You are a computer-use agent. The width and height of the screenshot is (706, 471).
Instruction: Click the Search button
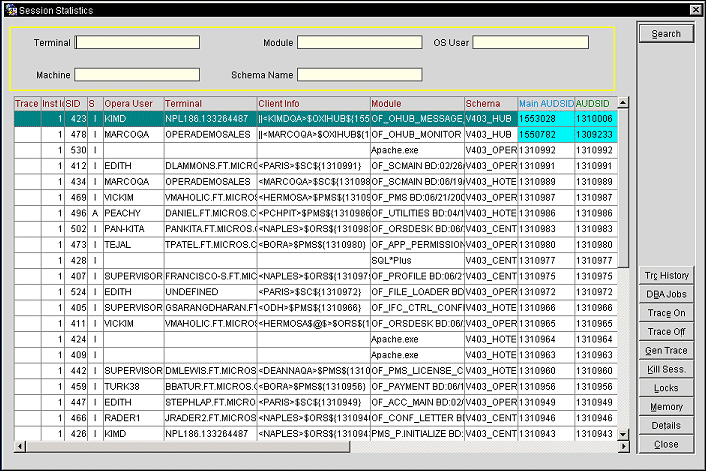pos(666,33)
